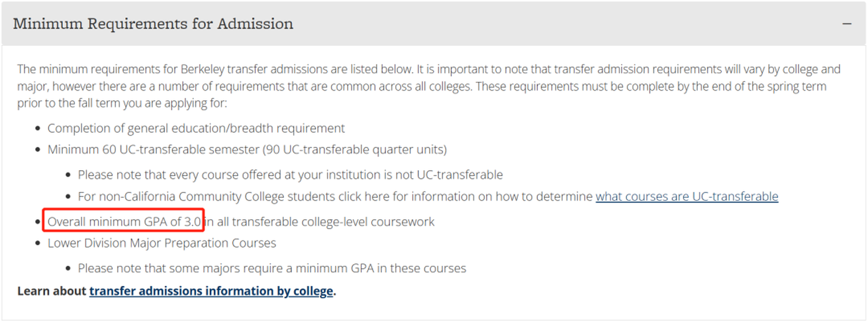
Task: Click the bullet dot beside Lower Division Major
Action: click(38, 243)
